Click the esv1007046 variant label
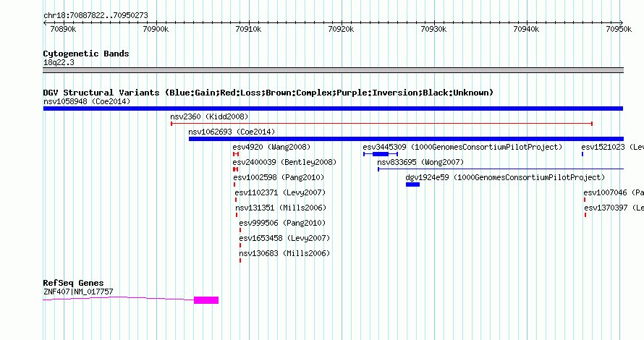 614,192
